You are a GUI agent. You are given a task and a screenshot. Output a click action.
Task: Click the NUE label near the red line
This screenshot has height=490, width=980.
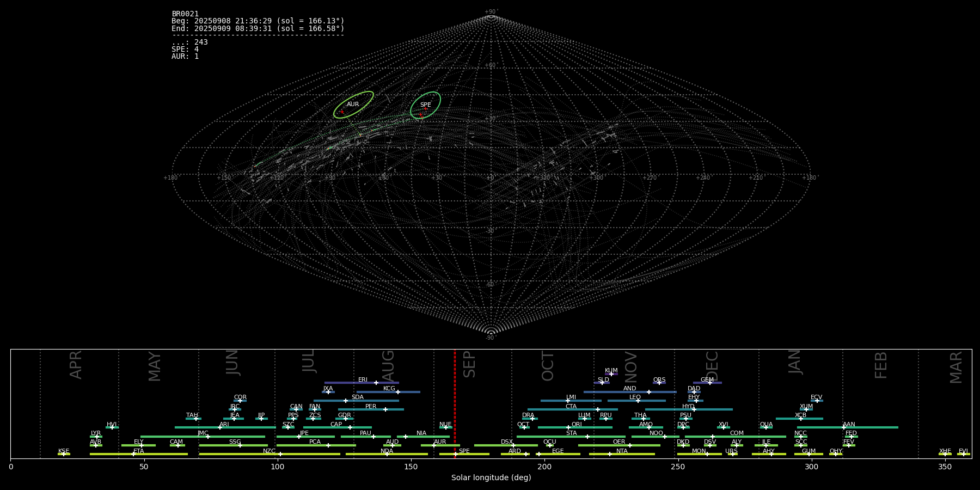pyautogui.click(x=445, y=425)
